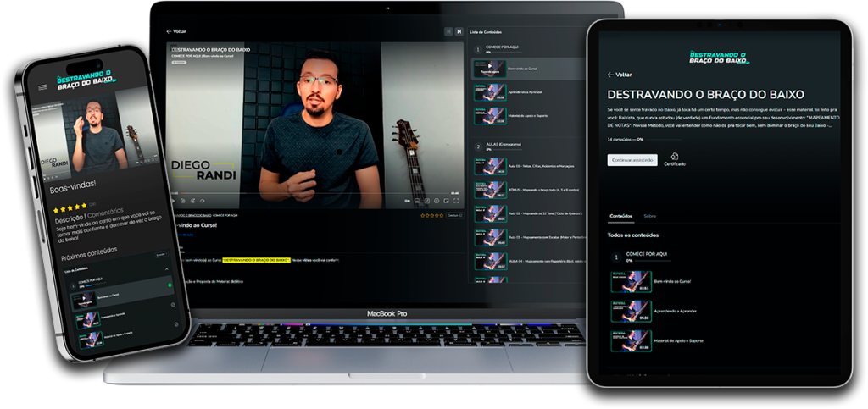Open the hamburger menu on the phone
The height and width of the screenshot is (409, 868).
43,87
